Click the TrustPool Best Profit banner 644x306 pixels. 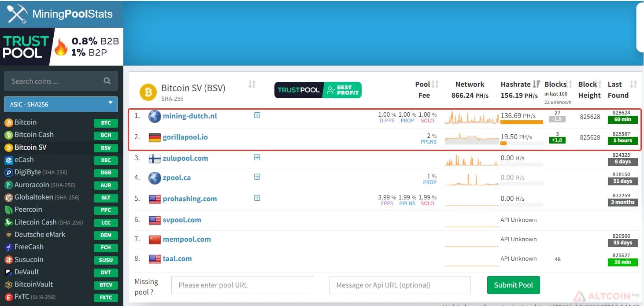(318, 90)
